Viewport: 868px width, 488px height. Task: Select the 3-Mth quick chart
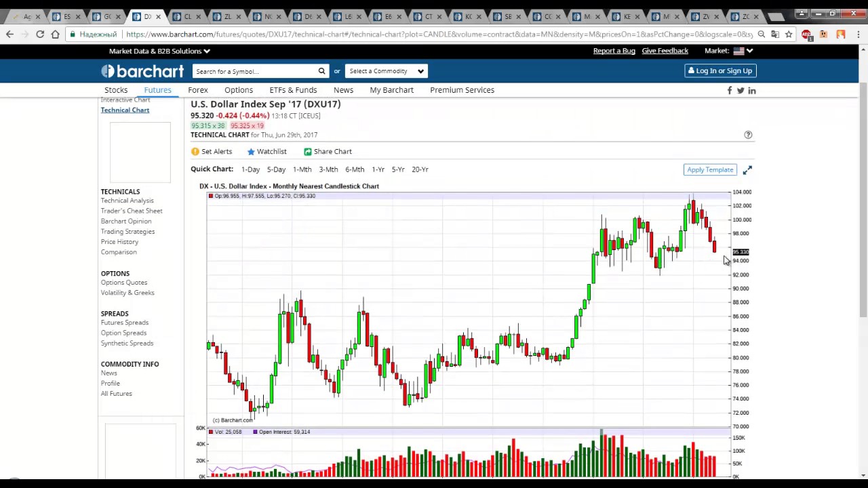tap(328, 169)
